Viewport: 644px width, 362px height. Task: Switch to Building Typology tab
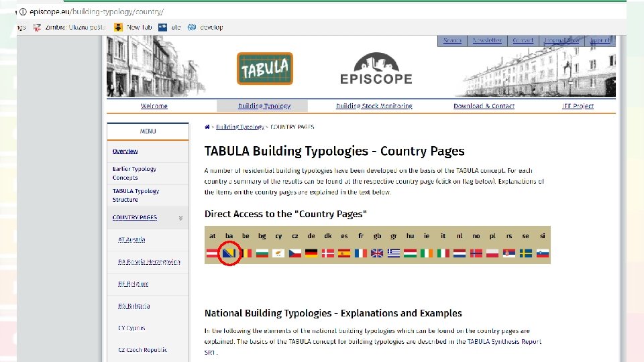[264, 106]
